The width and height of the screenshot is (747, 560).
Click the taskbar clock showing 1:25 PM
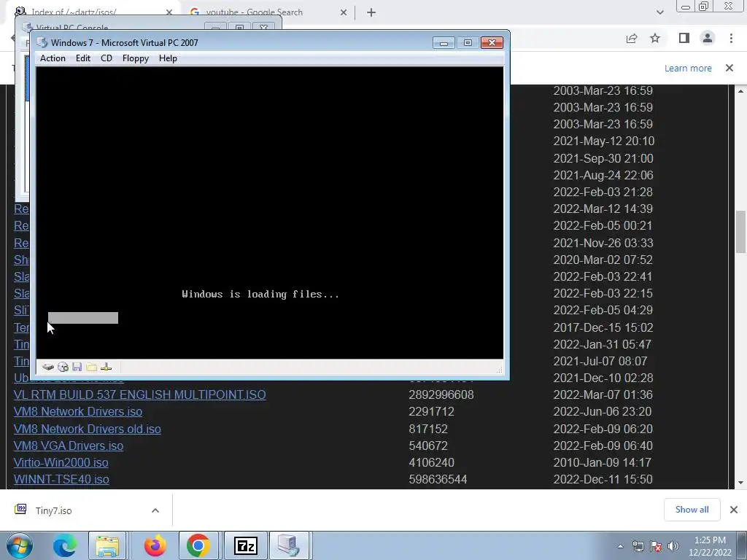(710, 546)
